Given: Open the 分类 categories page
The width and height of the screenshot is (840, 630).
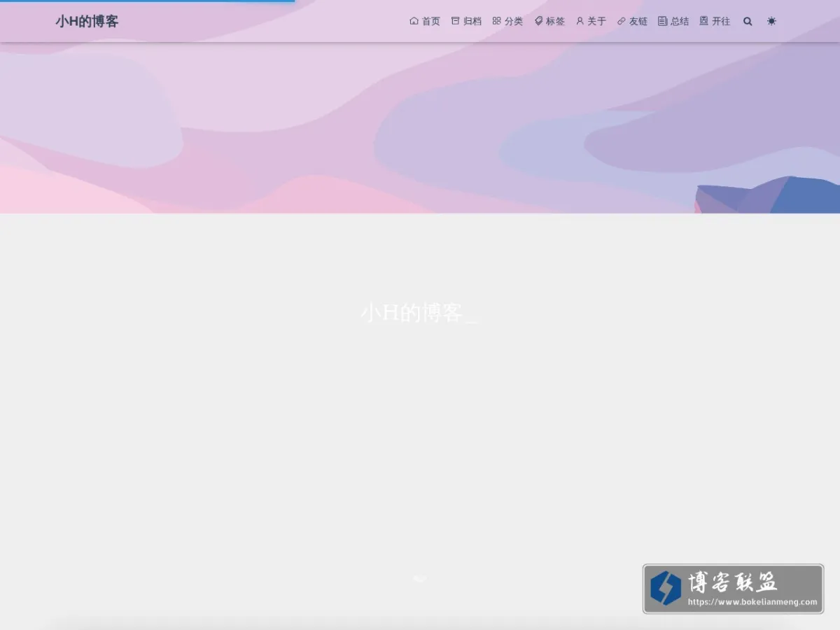Looking at the screenshot, I should 507,22.
